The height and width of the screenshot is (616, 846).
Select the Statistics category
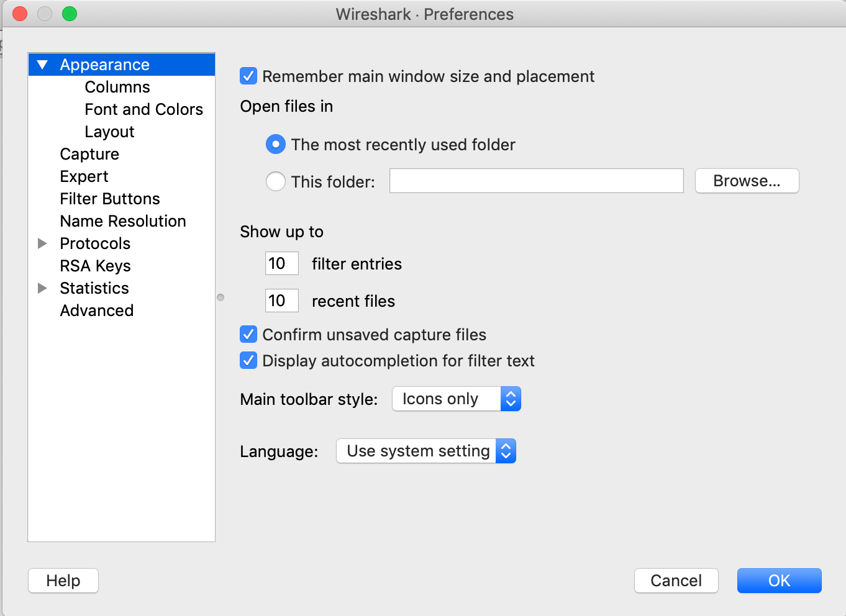[x=94, y=288]
